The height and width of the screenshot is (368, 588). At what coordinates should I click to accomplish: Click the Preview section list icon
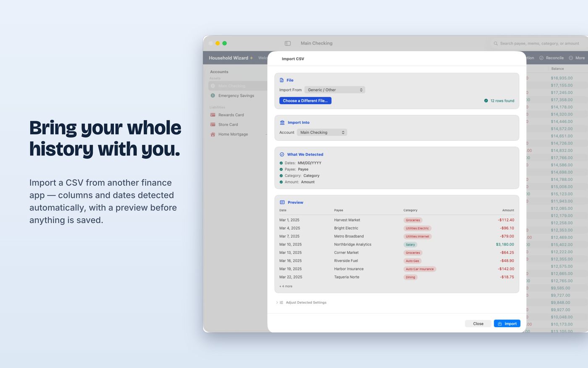[282, 202]
